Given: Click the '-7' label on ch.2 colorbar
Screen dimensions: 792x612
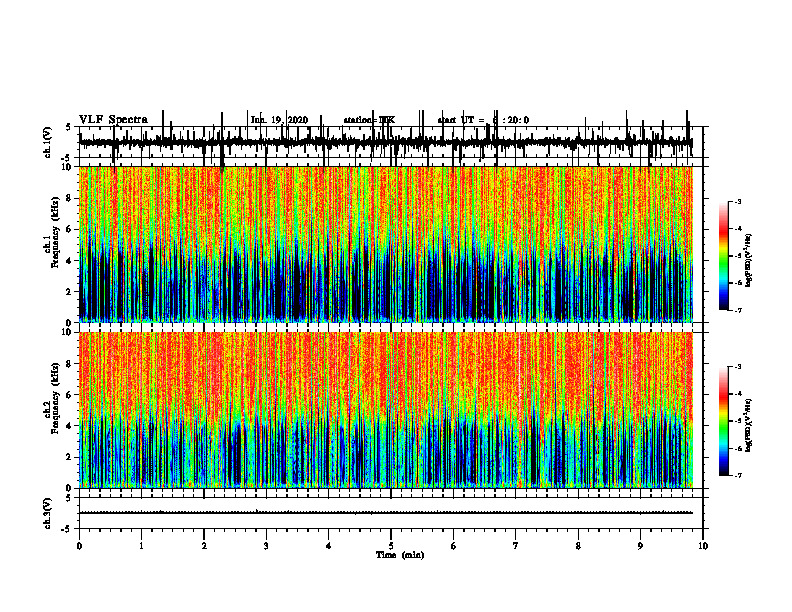Looking at the screenshot, I should click(738, 476).
